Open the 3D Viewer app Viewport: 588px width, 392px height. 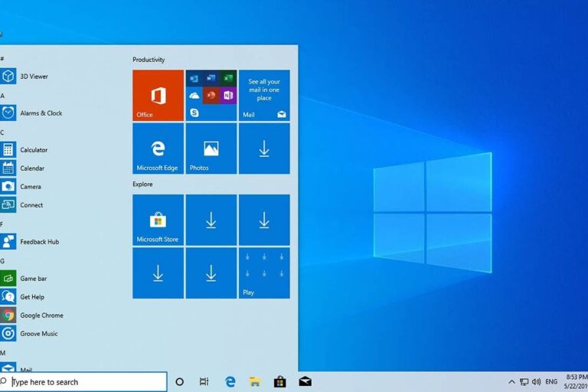pyautogui.click(x=34, y=77)
